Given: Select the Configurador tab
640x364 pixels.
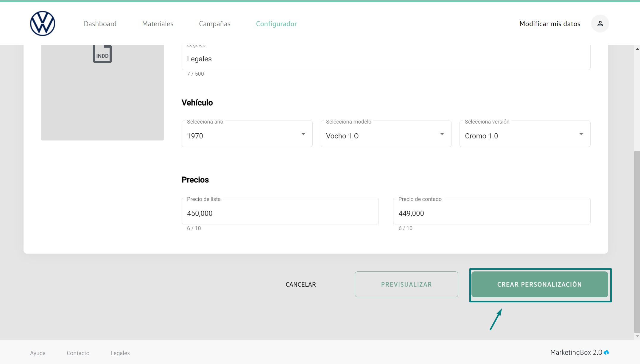Looking at the screenshot, I should click(276, 24).
